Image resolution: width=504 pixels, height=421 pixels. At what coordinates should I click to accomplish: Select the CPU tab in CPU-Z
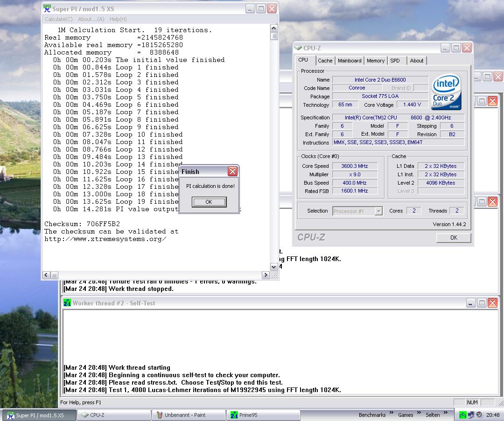[x=303, y=60]
